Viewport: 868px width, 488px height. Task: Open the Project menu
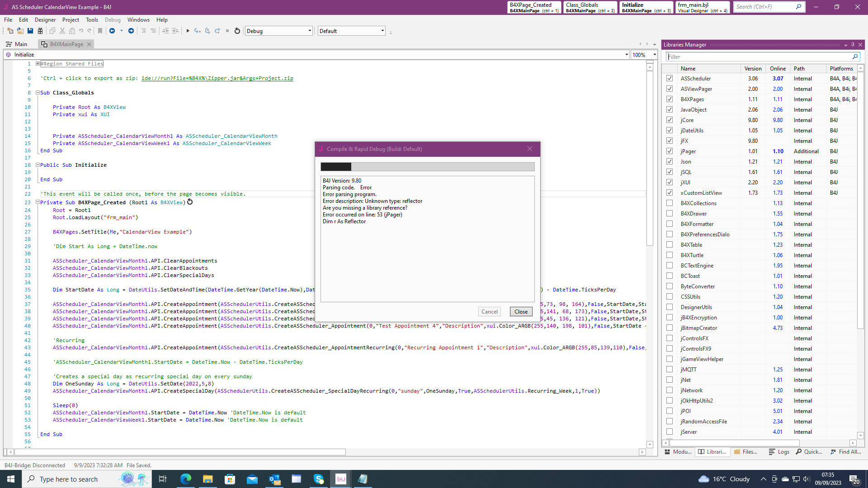[x=71, y=20]
